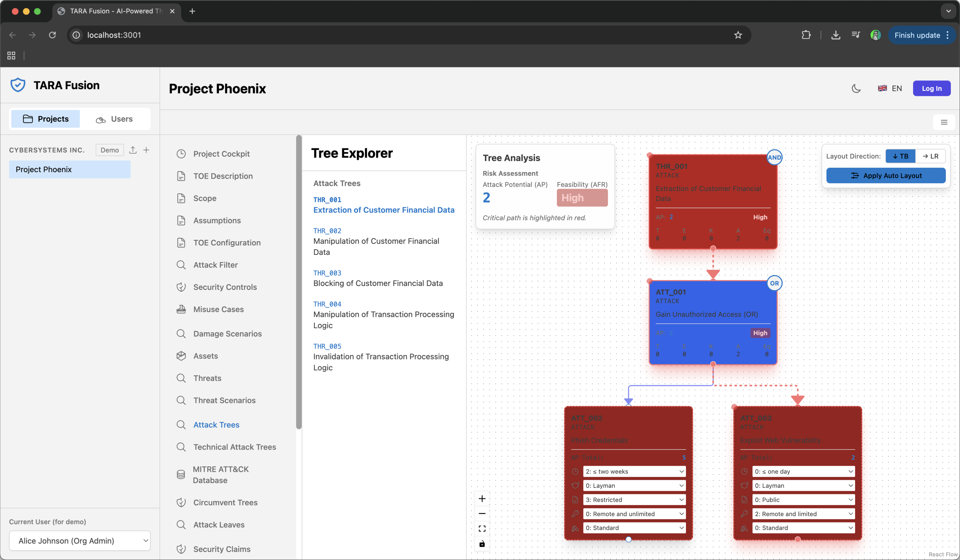Open Technical Attack Trees menu item

tap(234, 447)
